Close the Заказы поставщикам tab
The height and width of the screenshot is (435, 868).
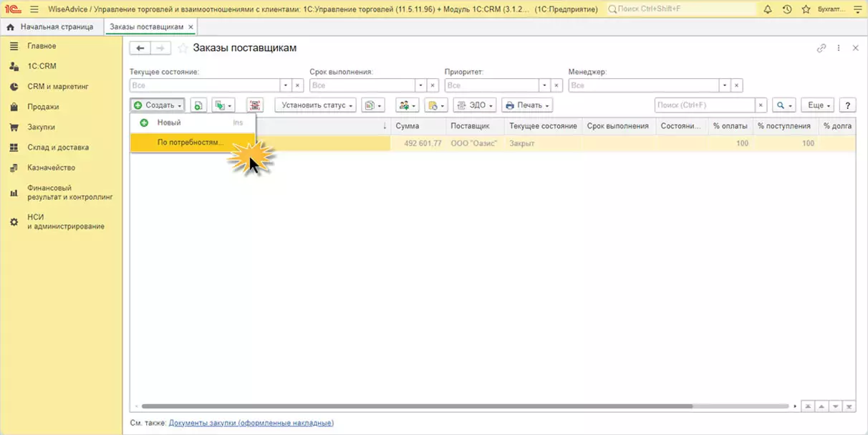coord(191,27)
